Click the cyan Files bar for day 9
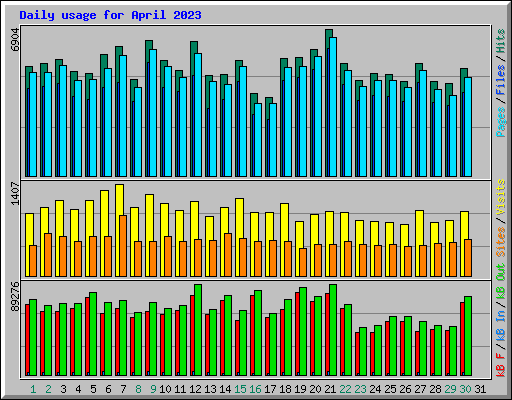Image resolution: width=512 pixels, height=400 pixels. (153, 113)
